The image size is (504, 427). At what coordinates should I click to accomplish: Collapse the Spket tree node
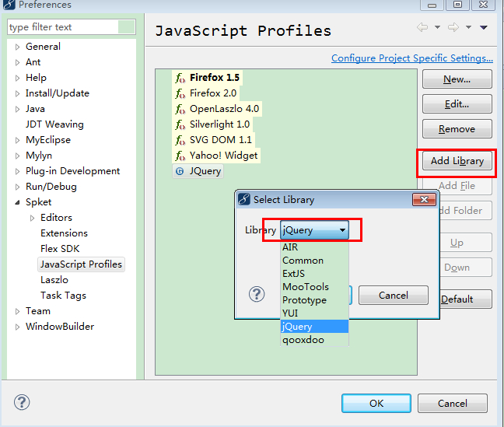[17, 202]
